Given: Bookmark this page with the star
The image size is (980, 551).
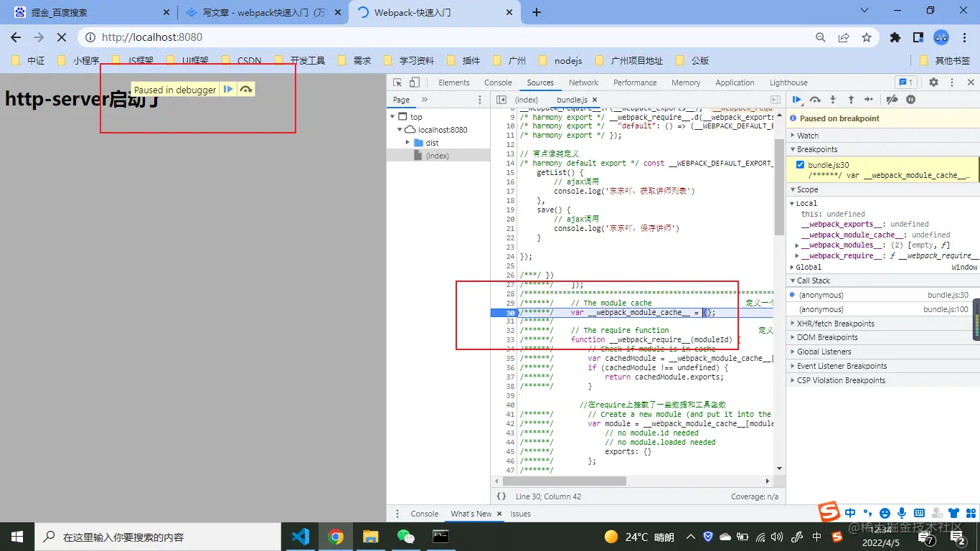Looking at the screenshot, I should point(867,37).
